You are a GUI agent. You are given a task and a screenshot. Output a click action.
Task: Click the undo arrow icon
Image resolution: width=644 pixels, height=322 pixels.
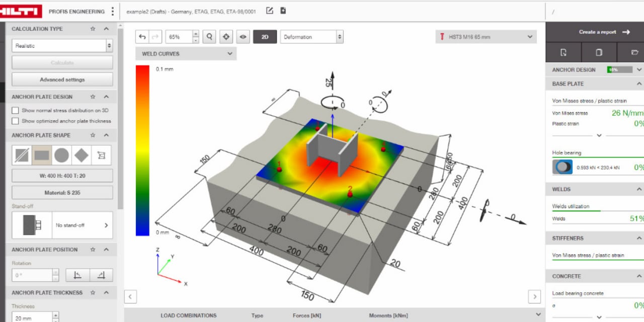point(141,36)
